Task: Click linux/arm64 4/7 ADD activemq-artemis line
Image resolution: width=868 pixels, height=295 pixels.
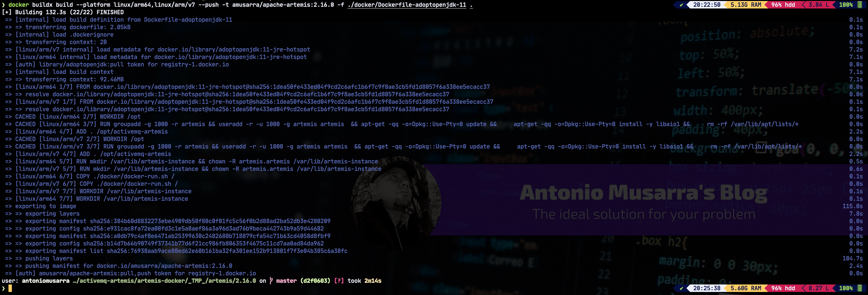Action: coord(86,132)
